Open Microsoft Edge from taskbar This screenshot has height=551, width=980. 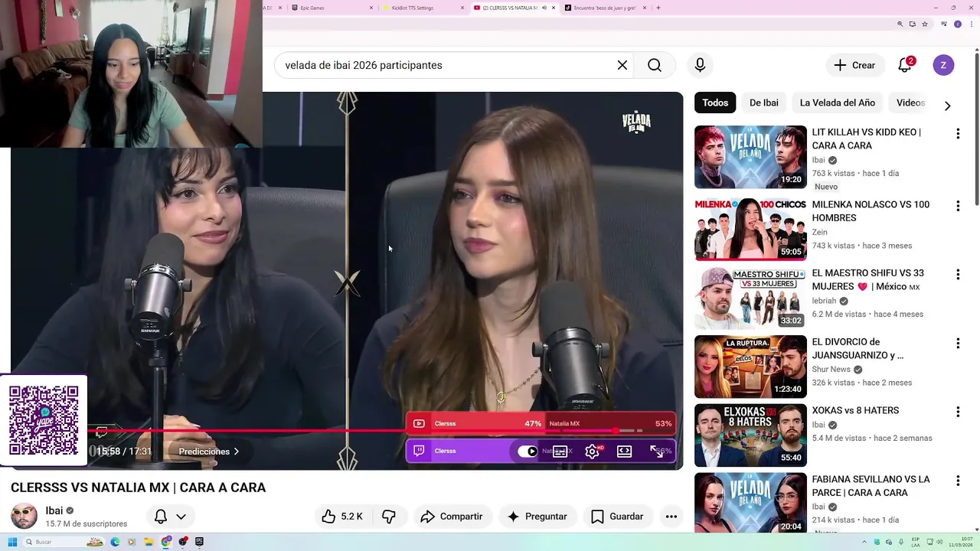pyautogui.click(x=115, y=542)
